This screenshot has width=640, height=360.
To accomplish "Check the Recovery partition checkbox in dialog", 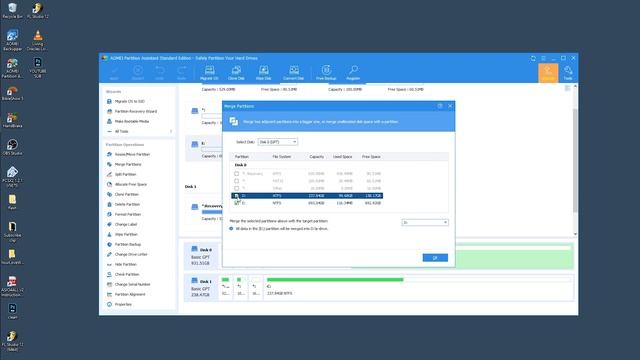I will (236, 173).
